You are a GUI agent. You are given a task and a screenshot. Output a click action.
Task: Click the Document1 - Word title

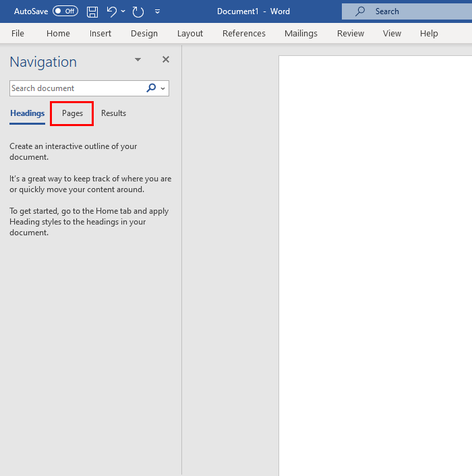[x=253, y=11]
